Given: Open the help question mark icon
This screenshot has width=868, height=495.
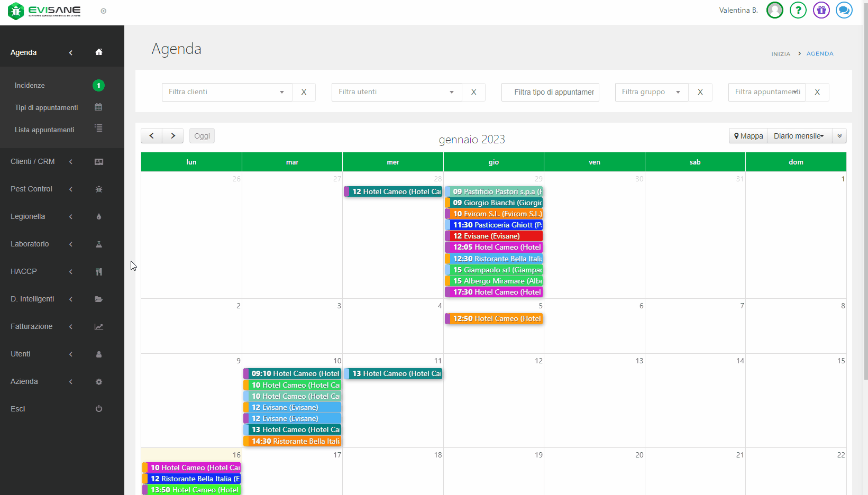Looking at the screenshot, I should tap(798, 10).
